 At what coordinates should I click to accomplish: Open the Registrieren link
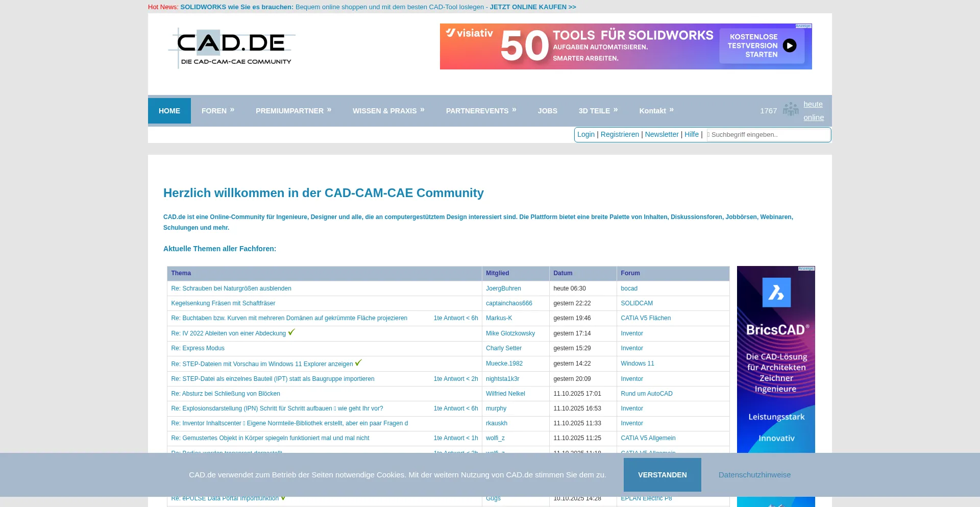click(620, 134)
